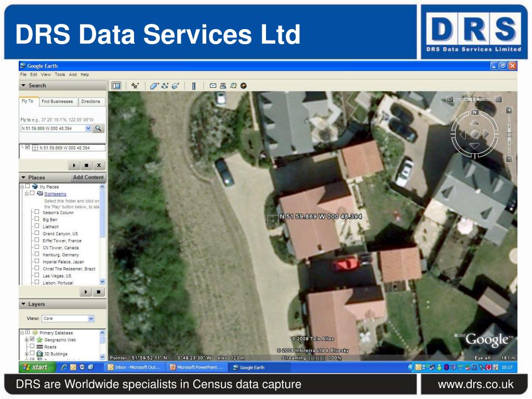The width and height of the screenshot is (532, 399).
Task: Collapse the Search panel
Action: click(23, 86)
